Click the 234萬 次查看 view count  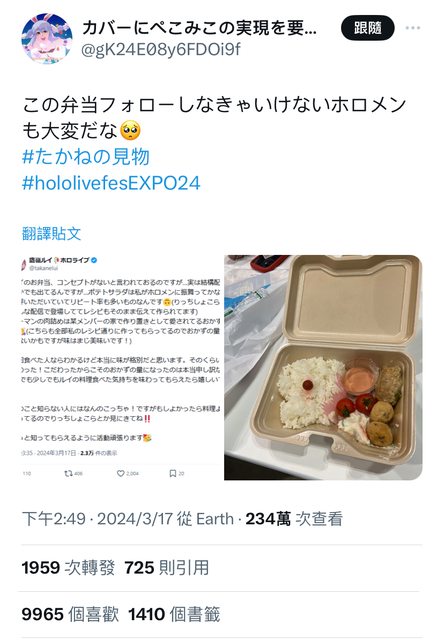pyautogui.click(x=294, y=519)
